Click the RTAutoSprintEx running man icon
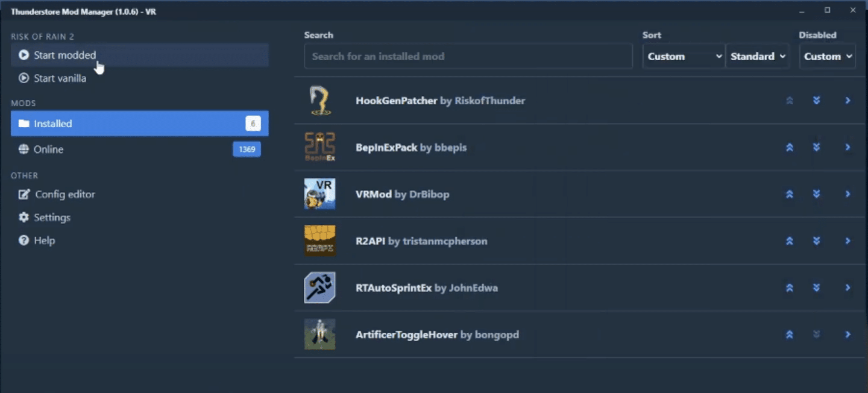This screenshot has height=393, width=868. 320,287
